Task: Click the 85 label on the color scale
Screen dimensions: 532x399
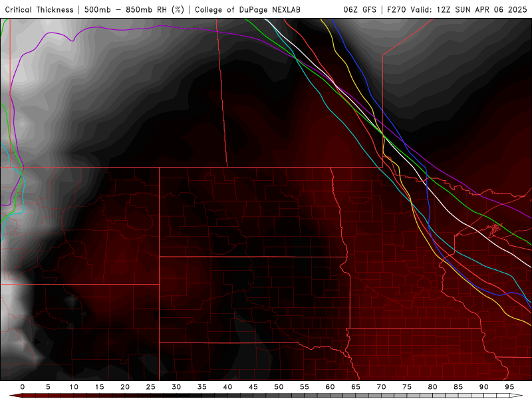Action: [x=458, y=387]
